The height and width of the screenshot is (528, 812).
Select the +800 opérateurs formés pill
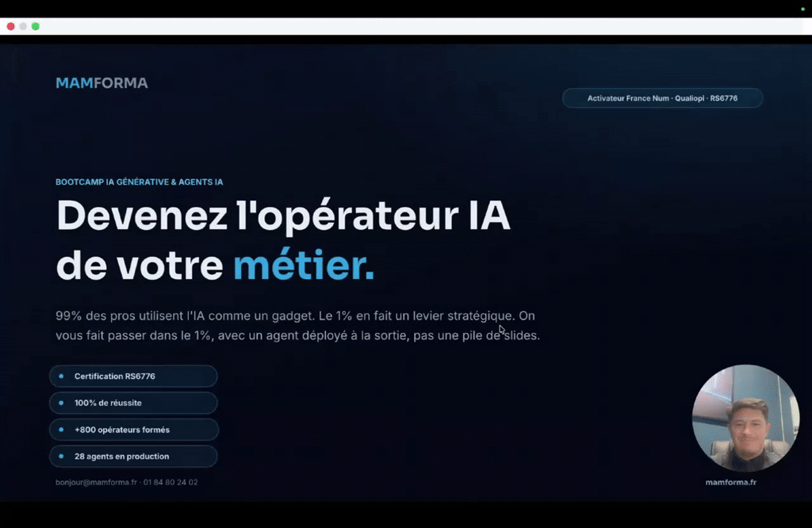point(133,430)
